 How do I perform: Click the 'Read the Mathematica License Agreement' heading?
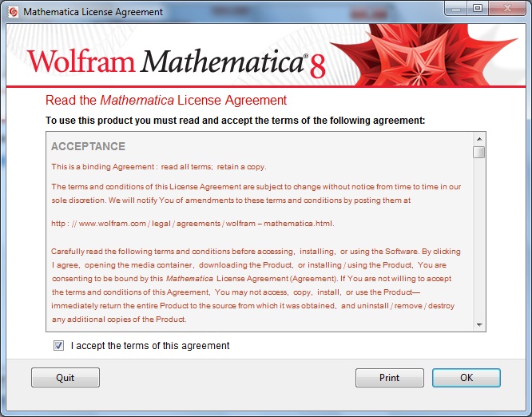[166, 101]
